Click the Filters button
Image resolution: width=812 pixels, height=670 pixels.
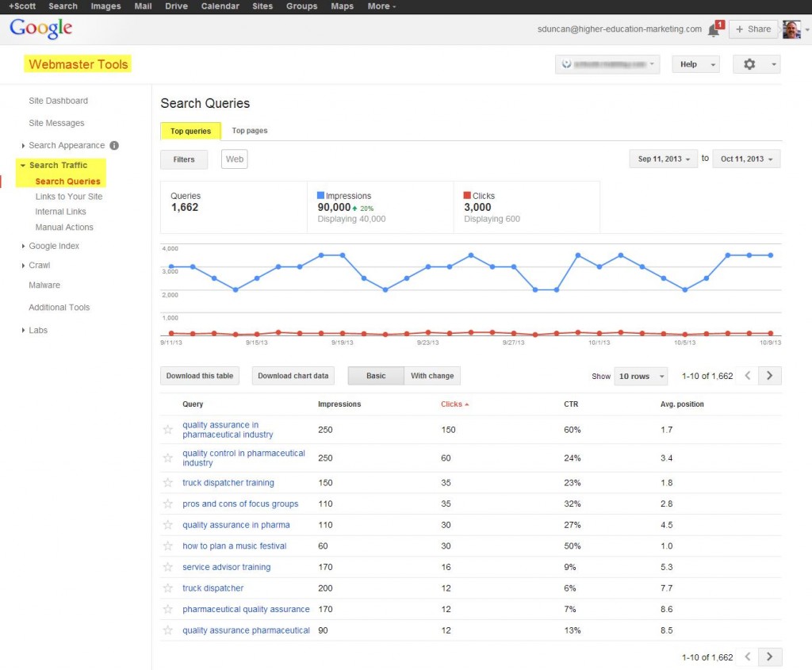(x=184, y=159)
